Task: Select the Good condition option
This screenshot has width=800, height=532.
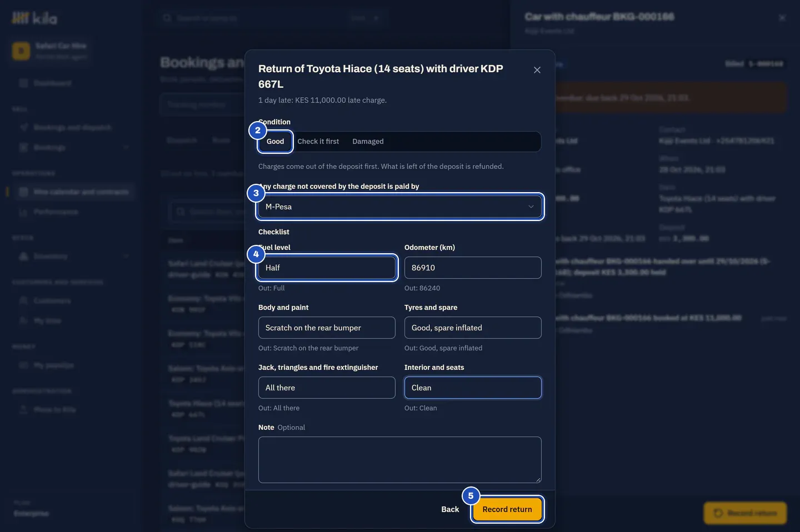Action: pos(275,142)
